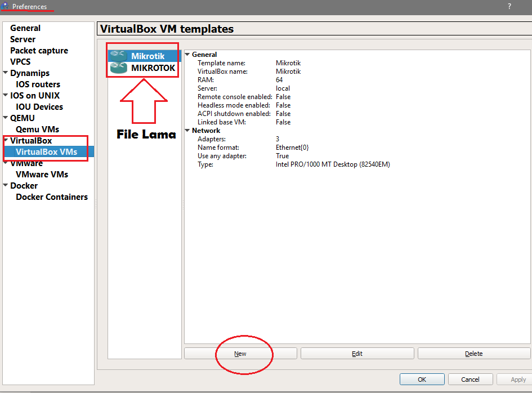Screen dimensions: 532x393
Task: Open the General preferences section
Action: coord(25,28)
